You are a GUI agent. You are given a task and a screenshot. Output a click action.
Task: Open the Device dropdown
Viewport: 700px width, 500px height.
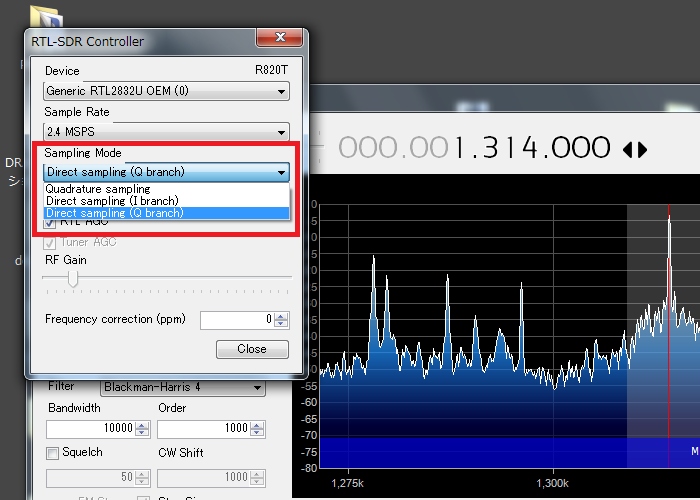pos(166,91)
